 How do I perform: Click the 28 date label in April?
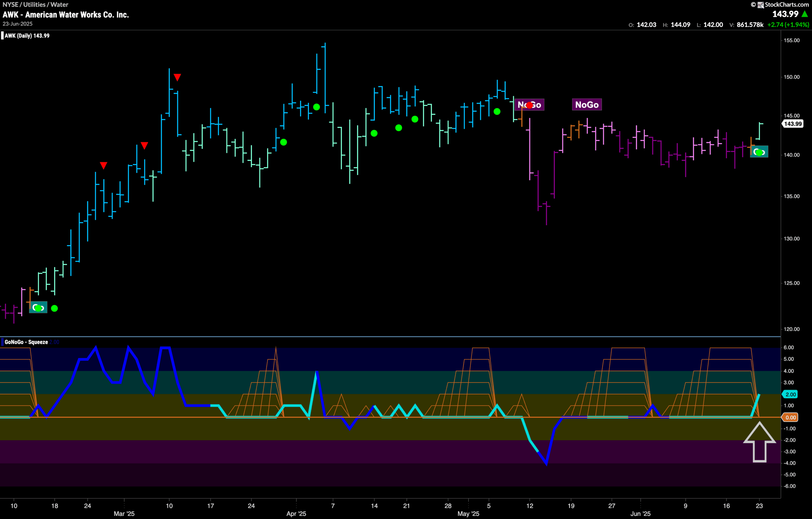tap(448, 506)
